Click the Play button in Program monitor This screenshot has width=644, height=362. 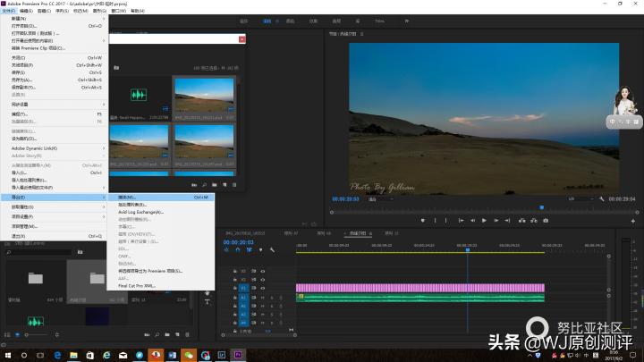tap(484, 220)
